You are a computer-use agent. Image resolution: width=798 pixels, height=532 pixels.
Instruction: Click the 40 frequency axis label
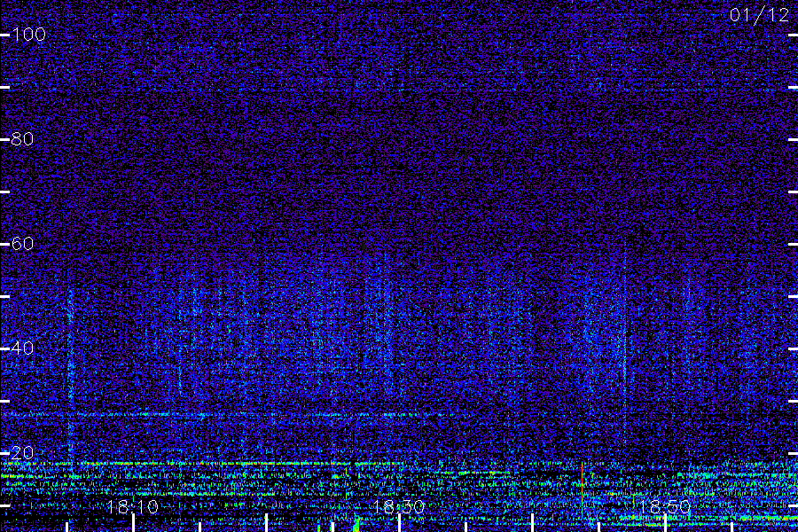pos(22,348)
